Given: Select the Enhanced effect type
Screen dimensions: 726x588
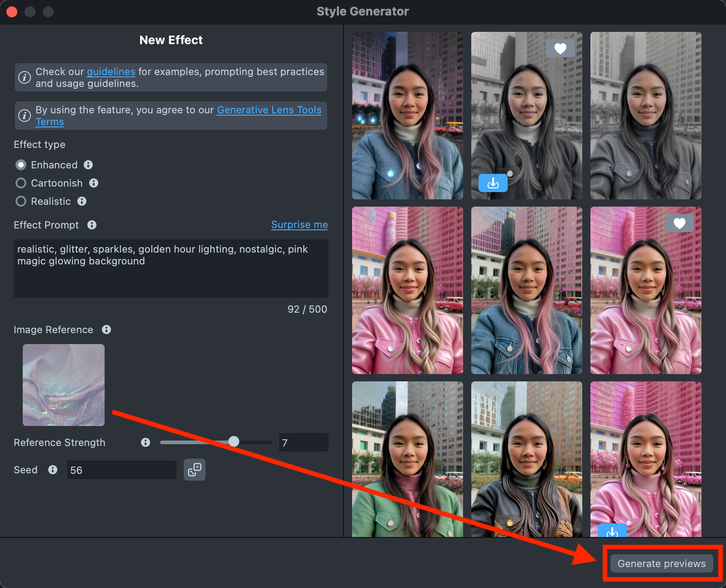Looking at the screenshot, I should [21, 165].
